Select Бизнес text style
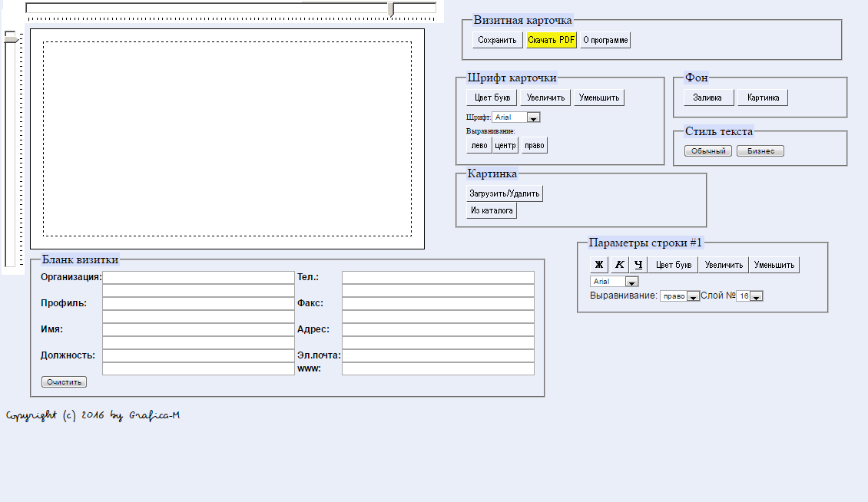This screenshot has height=502, width=868. (x=760, y=151)
